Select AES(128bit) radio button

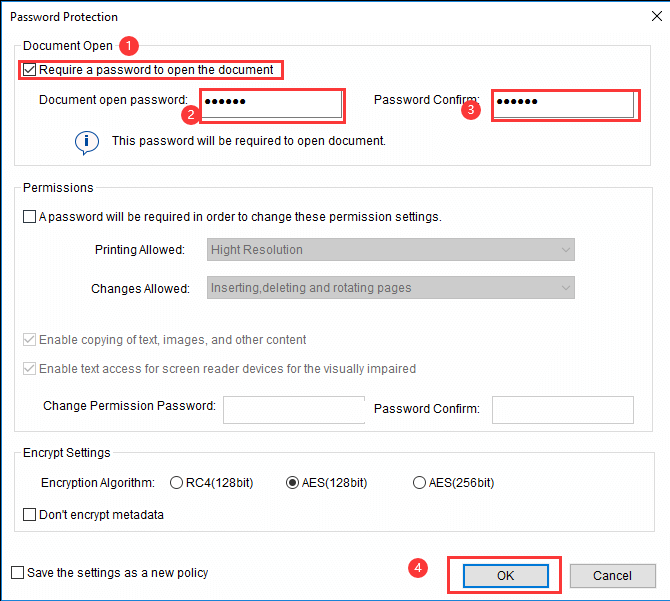tap(292, 483)
